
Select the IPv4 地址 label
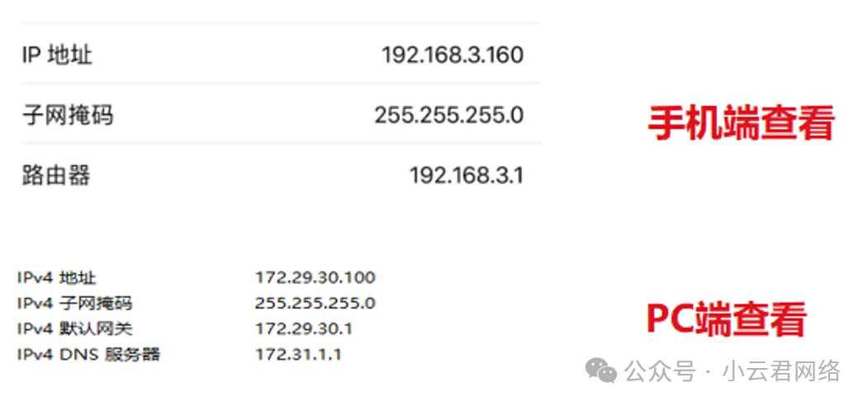(x=56, y=278)
